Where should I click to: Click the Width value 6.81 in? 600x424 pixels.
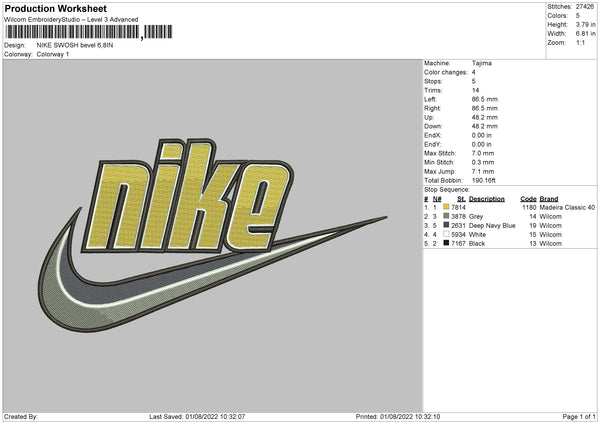coord(585,34)
